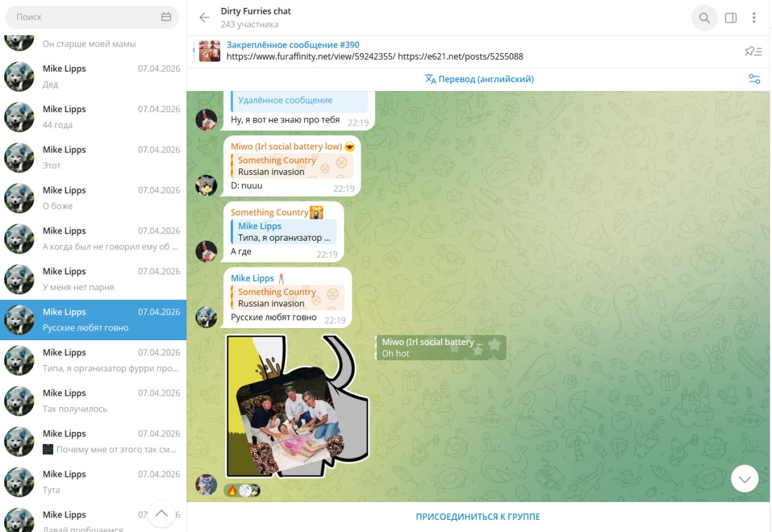Open Miwo's avatar beside 'D: nuuu'
Viewport: 772px width, 532px height.
click(206, 185)
